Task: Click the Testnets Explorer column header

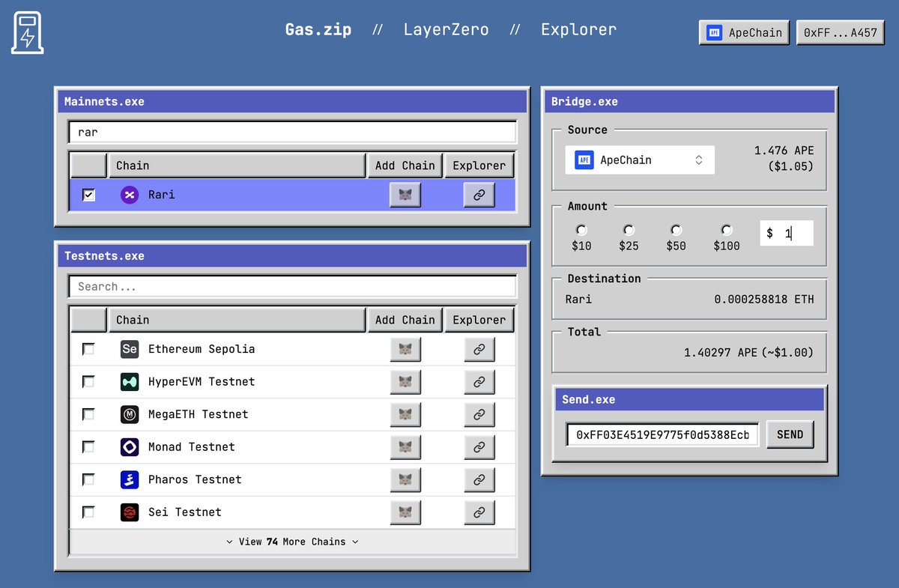Action: [x=479, y=320]
